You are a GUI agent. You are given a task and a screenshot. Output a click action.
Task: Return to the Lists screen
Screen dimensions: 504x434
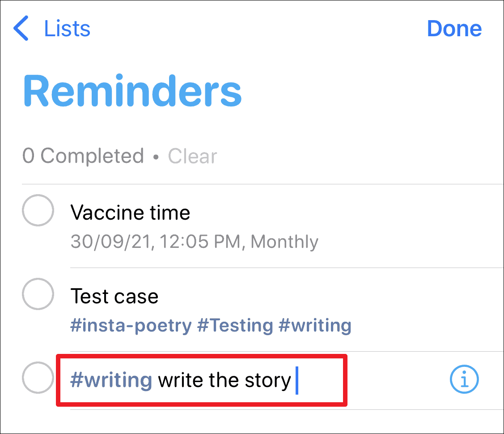[67, 28]
